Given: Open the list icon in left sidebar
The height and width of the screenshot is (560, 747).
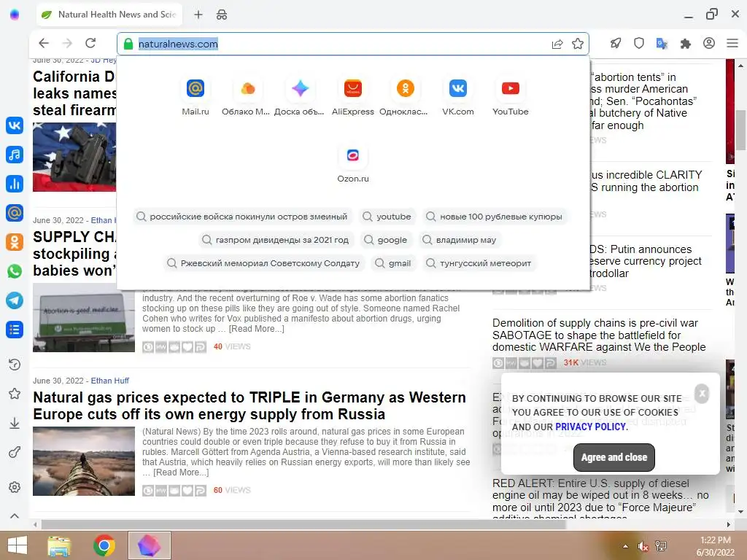Looking at the screenshot, I should click(15, 330).
